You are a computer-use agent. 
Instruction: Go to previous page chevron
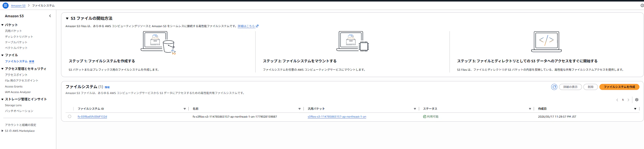617,100
